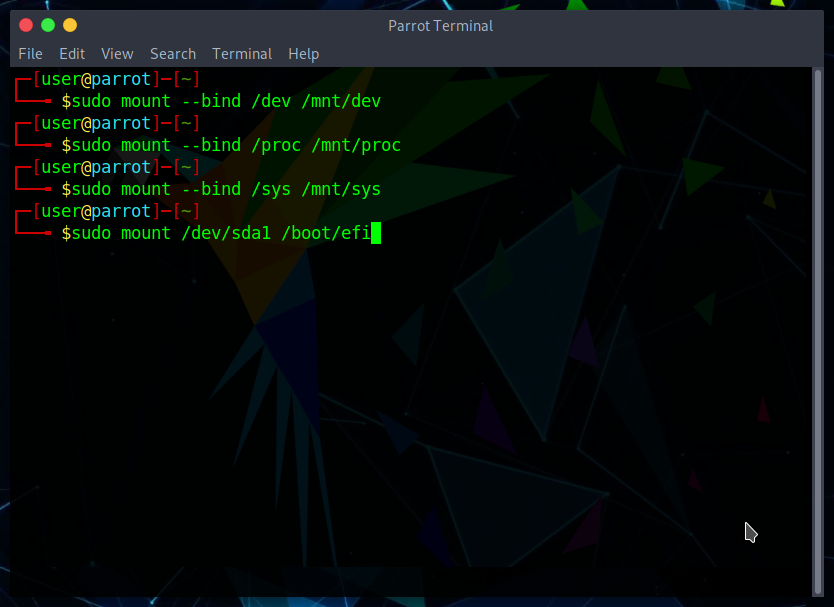This screenshot has width=834, height=607.
Task: Click the yellow window control button
Action: click(x=70, y=25)
